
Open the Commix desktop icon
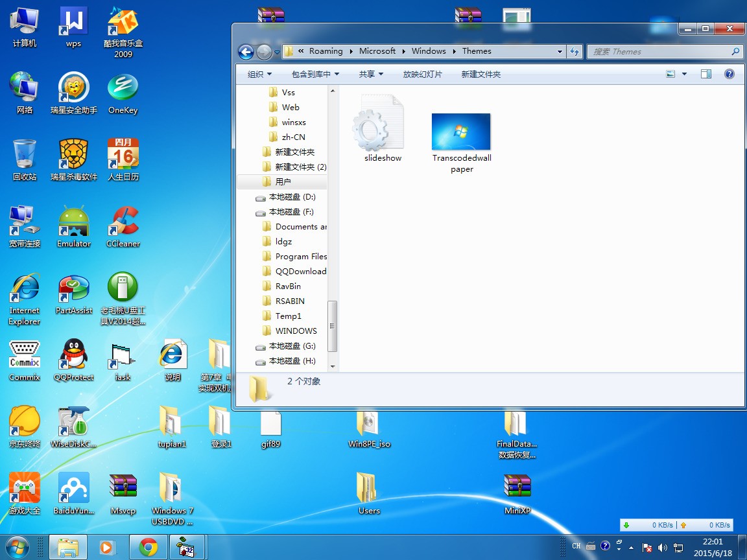click(24, 360)
